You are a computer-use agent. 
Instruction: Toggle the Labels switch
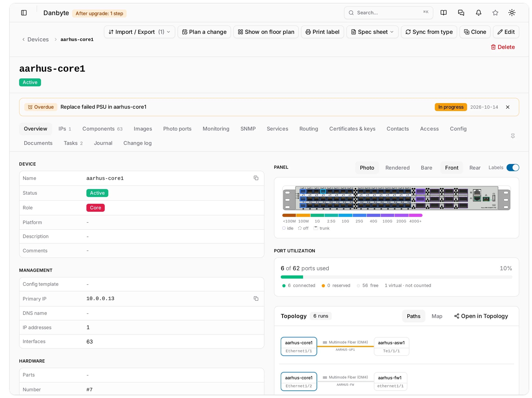pyautogui.click(x=513, y=168)
